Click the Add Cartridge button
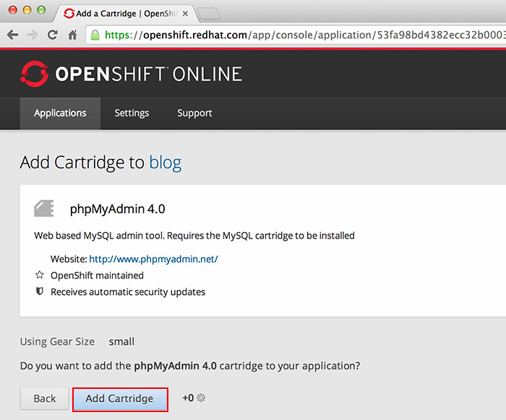The height and width of the screenshot is (420, 506). click(x=120, y=399)
